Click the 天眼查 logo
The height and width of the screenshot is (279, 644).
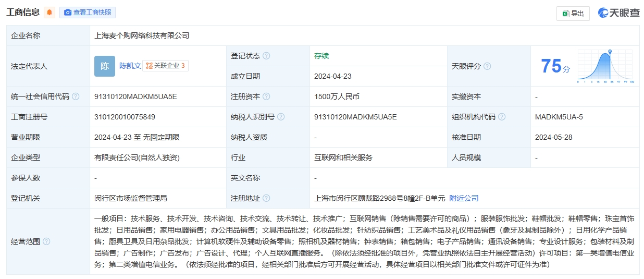click(618, 13)
